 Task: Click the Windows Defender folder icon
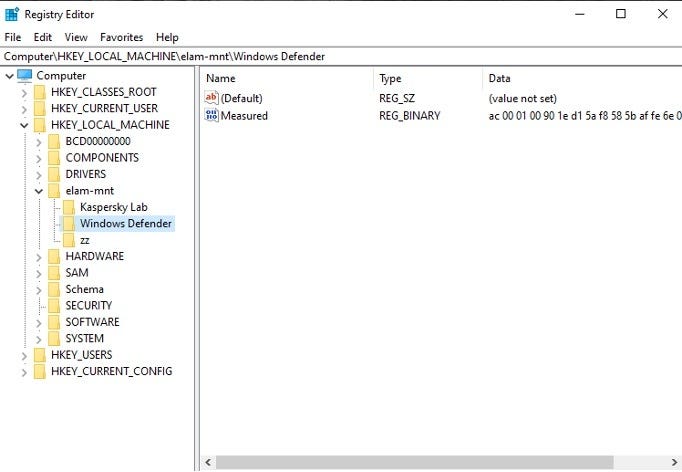(x=69, y=224)
